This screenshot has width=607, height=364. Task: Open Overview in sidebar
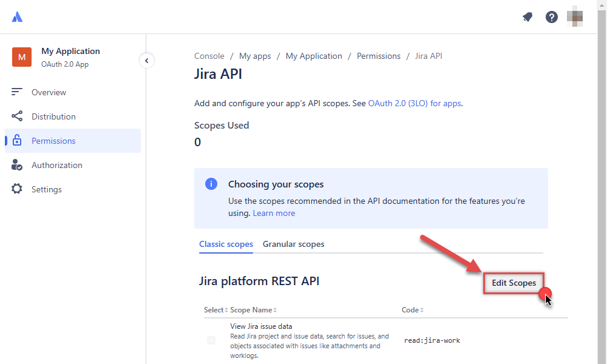click(x=73, y=92)
